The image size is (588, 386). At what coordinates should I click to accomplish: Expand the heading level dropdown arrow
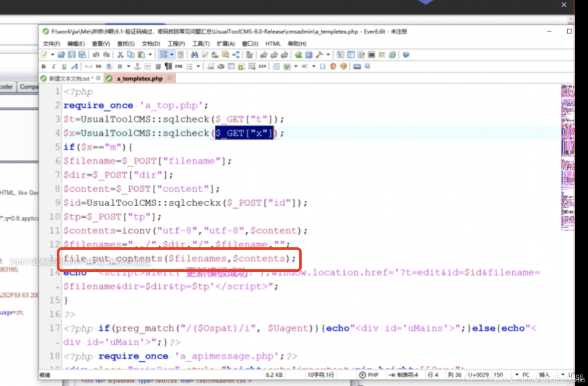click(128, 66)
